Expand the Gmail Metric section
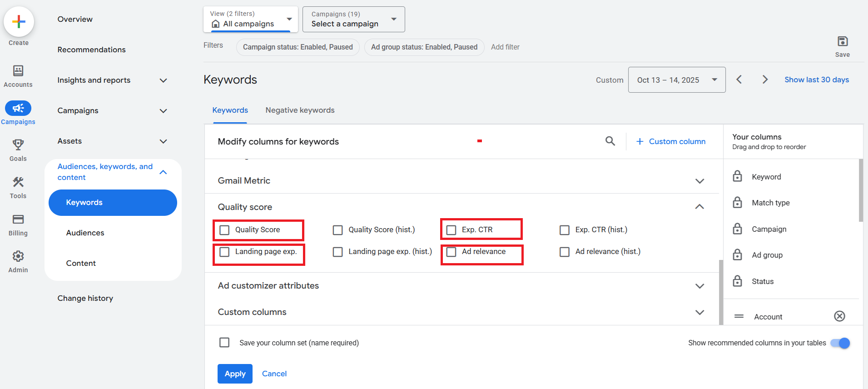This screenshot has width=868, height=389. [x=699, y=181]
